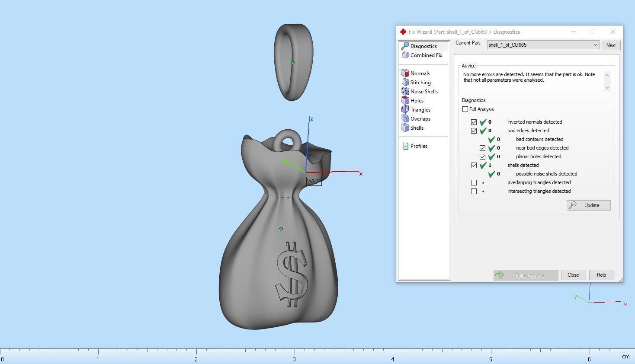The width and height of the screenshot is (635, 364).
Task: Click the Close button in Fix Wizard
Action: tap(573, 275)
